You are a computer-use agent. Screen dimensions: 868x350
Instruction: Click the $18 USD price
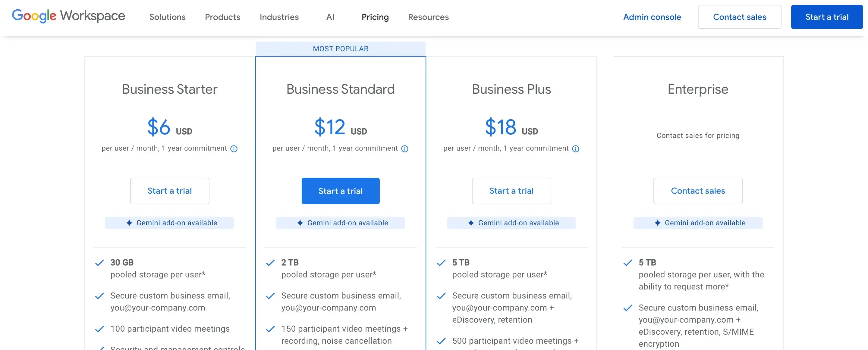click(511, 127)
